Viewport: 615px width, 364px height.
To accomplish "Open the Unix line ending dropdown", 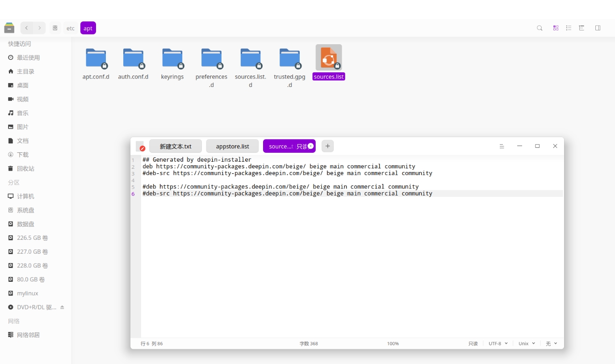I will (x=527, y=343).
